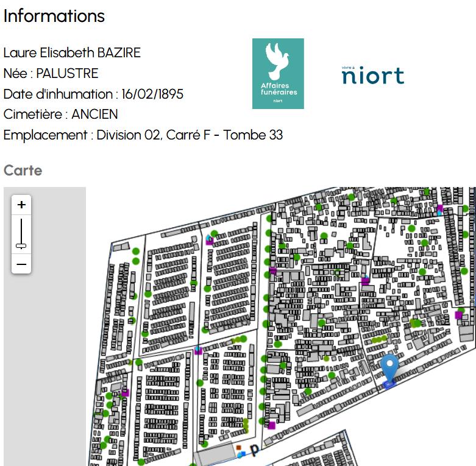Click the Née : PALUSTRE line
Viewport: 476px width, 466px height.
pyautogui.click(x=51, y=73)
